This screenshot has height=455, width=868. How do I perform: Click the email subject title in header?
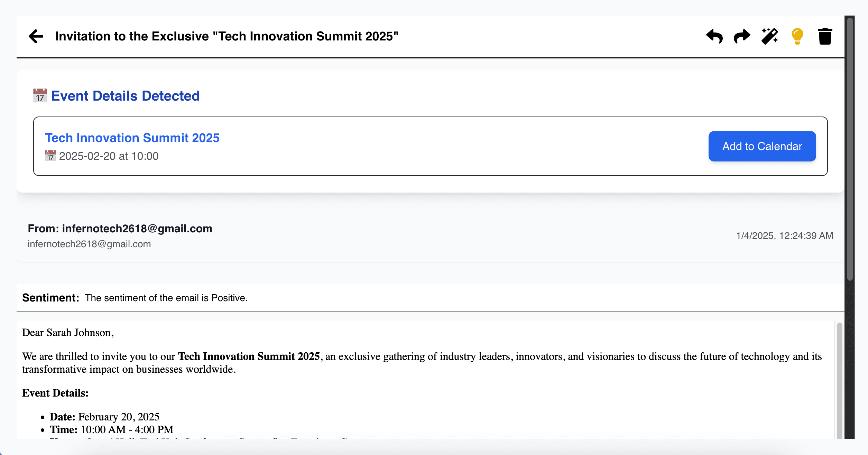coord(227,36)
